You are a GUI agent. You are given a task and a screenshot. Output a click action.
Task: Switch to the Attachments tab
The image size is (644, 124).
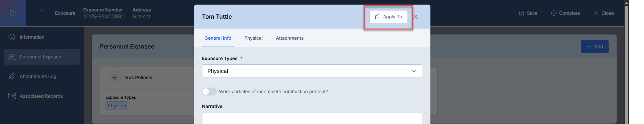(x=290, y=38)
